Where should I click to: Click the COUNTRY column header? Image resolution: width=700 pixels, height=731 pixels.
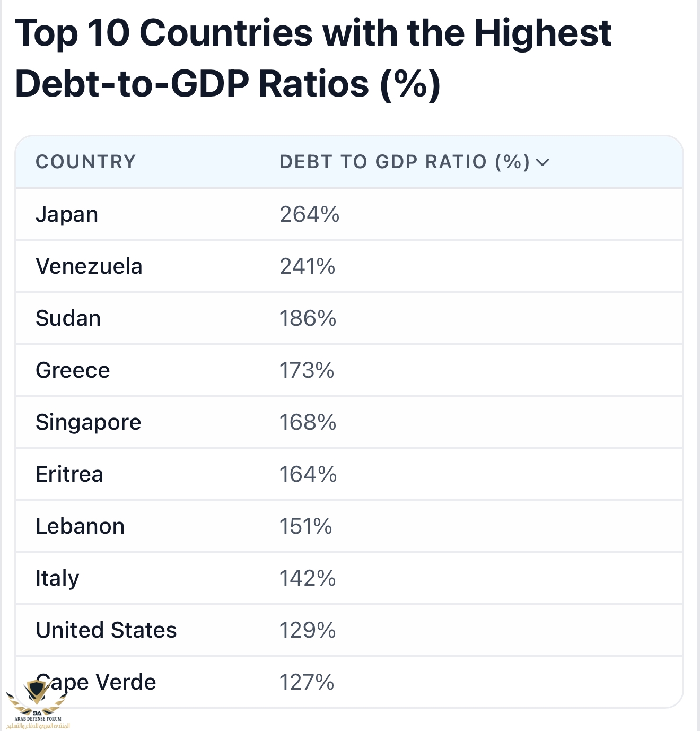(x=86, y=162)
